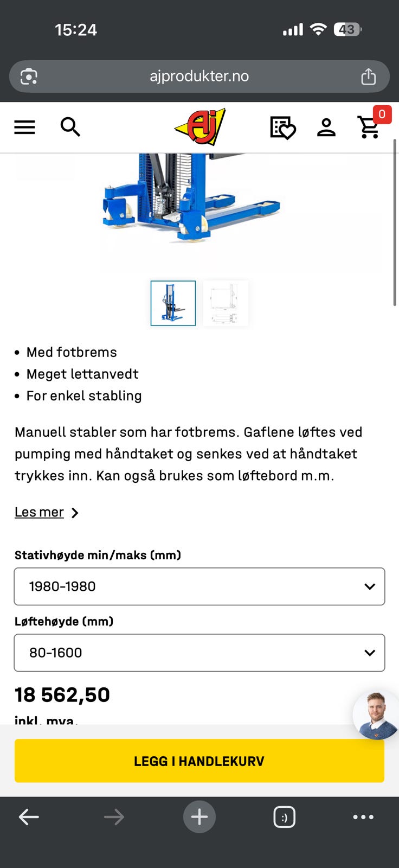Screen dimensions: 399x868
Task: Expand the Løftehøyde dropdown
Action: [199, 653]
